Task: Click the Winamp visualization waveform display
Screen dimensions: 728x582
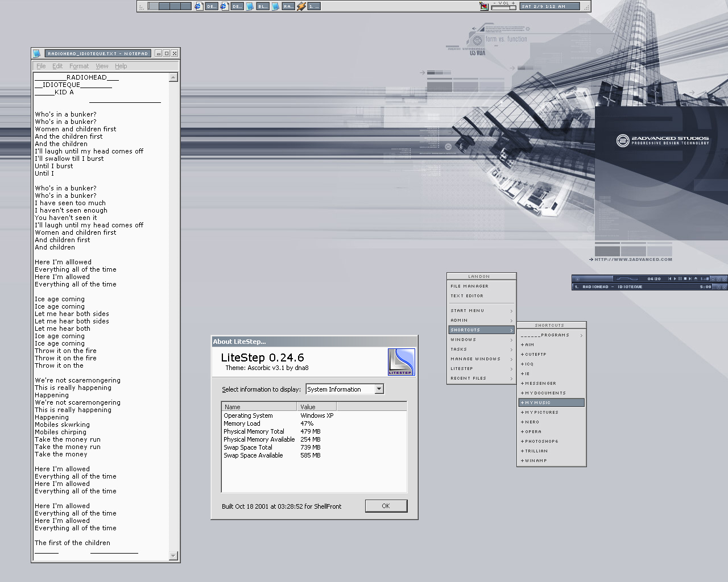Action: 627,278
